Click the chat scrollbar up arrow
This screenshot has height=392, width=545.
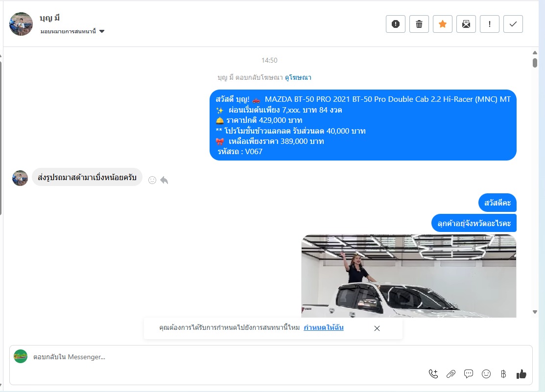click(535, 53)
